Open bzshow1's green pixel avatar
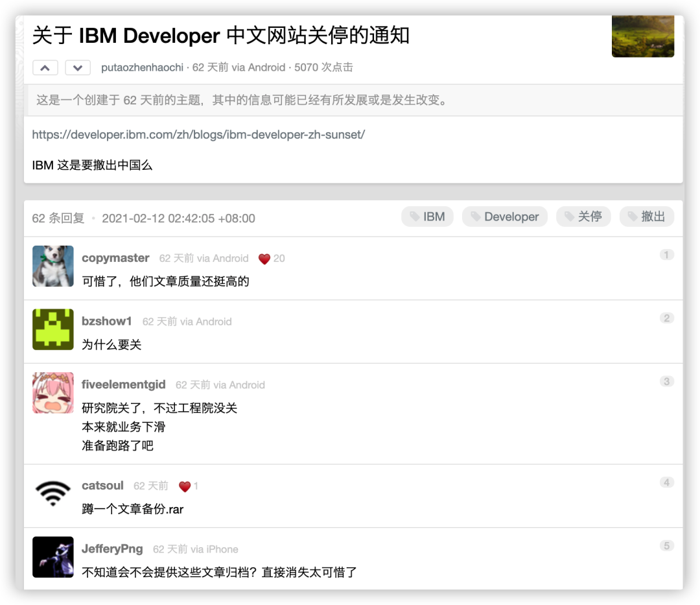Viewport: 700px width, 605px height. pyautogui.click(x=53, y=329)
